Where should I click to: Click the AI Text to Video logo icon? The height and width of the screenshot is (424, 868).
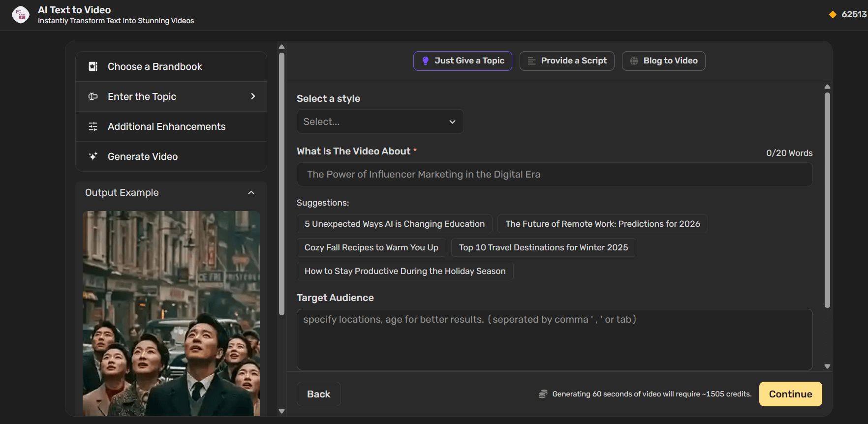point(21,15)
